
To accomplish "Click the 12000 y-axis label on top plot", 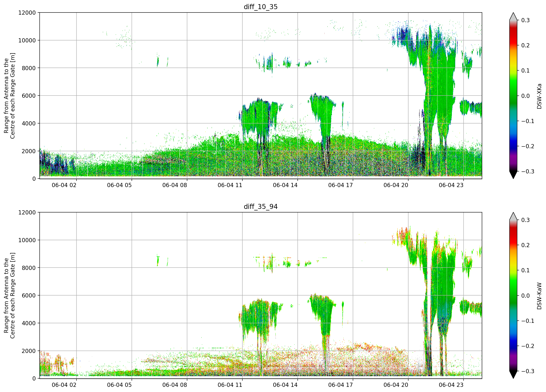I will pyautogui.click(x=27, y=12).
